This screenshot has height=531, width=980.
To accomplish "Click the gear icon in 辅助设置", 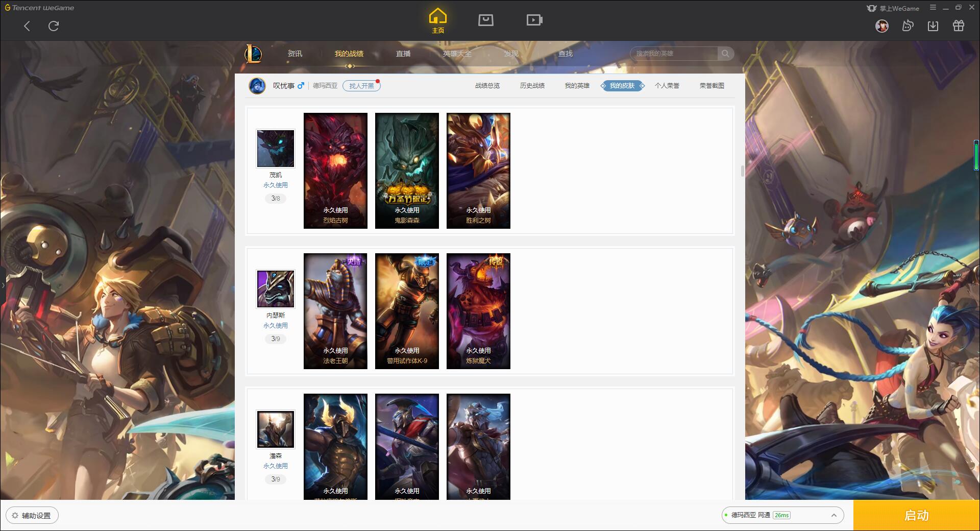I will pos(15,516).
